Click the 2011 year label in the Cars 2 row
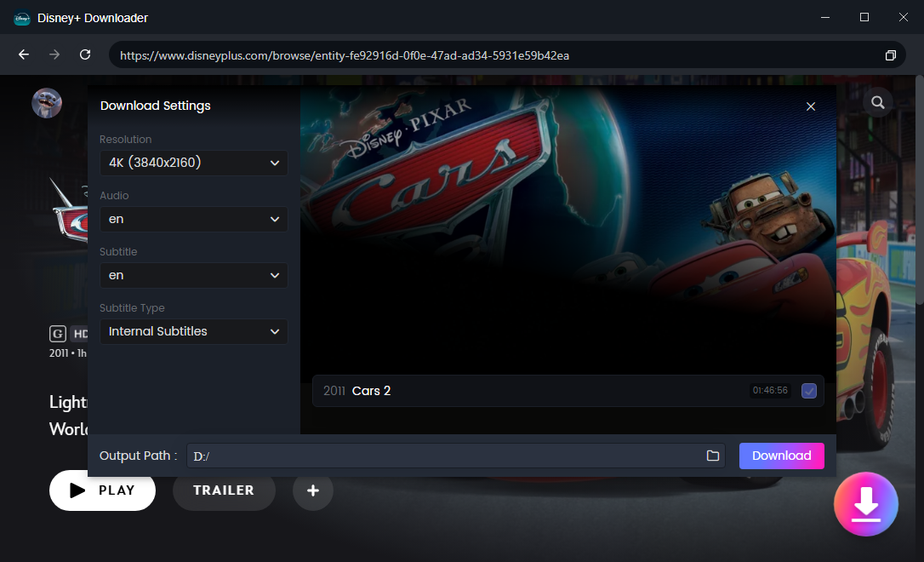Image resolution: width=924 pixels, height=562 pixels. (334, 391)
